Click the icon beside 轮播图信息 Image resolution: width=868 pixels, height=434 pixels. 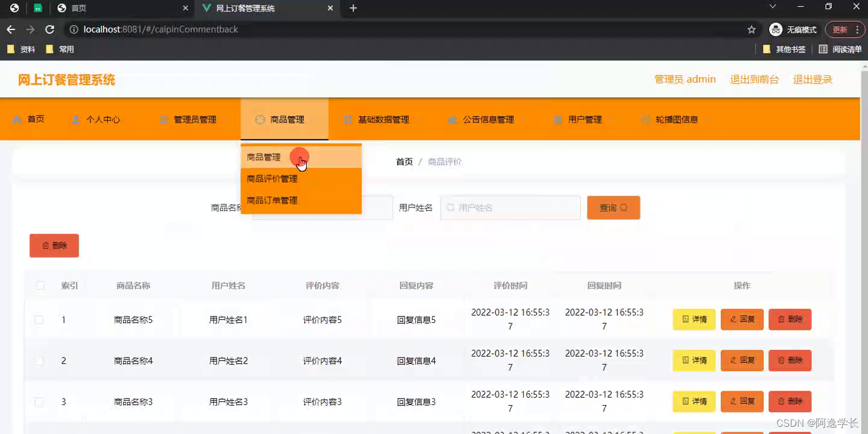(645, 119)
